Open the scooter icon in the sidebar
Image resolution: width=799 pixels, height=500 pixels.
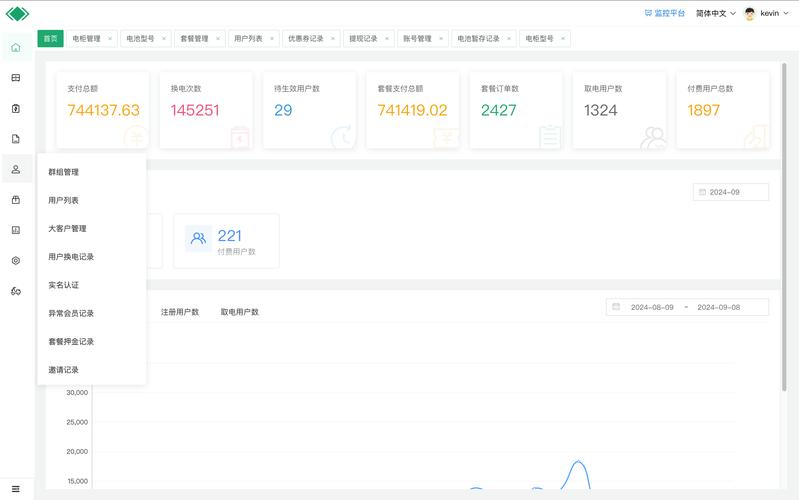[x=16, y=292]
